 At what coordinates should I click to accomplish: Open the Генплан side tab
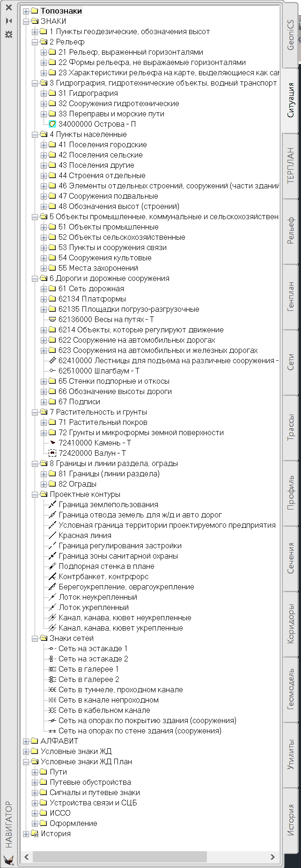tap(291, 297)
